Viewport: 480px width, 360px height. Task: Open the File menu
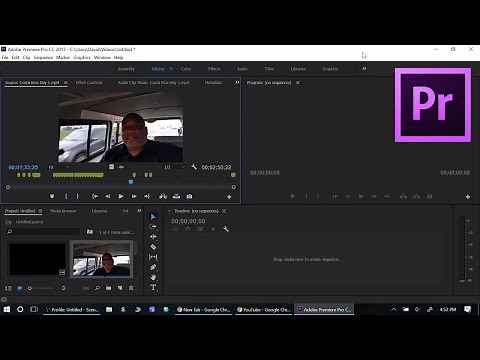(5, 57)
